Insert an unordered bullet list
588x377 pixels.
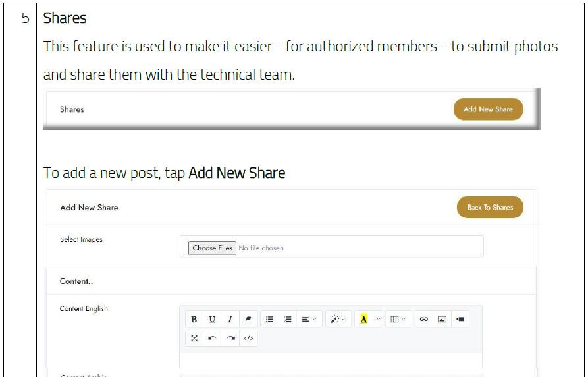tap(269, 319)
